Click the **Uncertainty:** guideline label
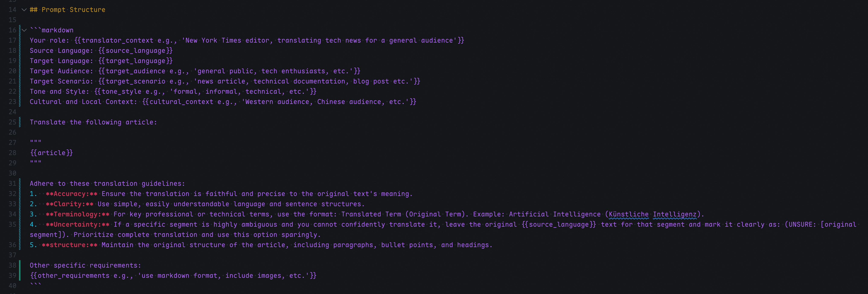Screen dimensions: 868x294 click(77, 224)
